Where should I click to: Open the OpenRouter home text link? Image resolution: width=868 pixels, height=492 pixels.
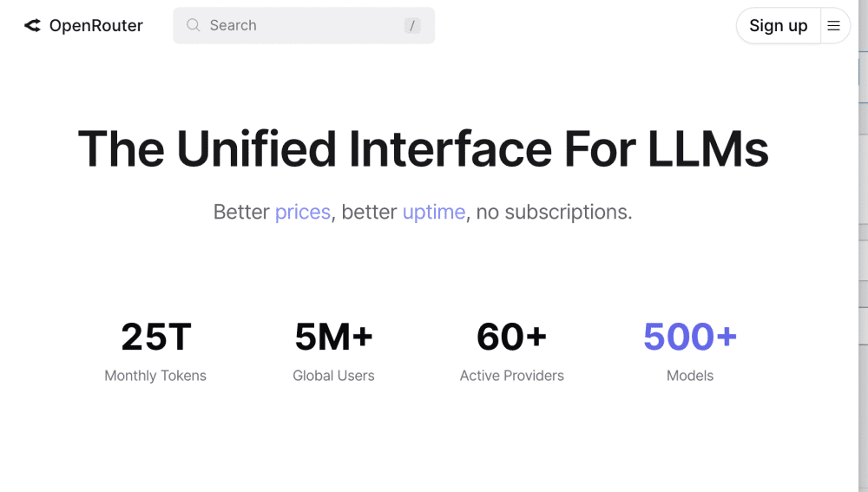95,26
